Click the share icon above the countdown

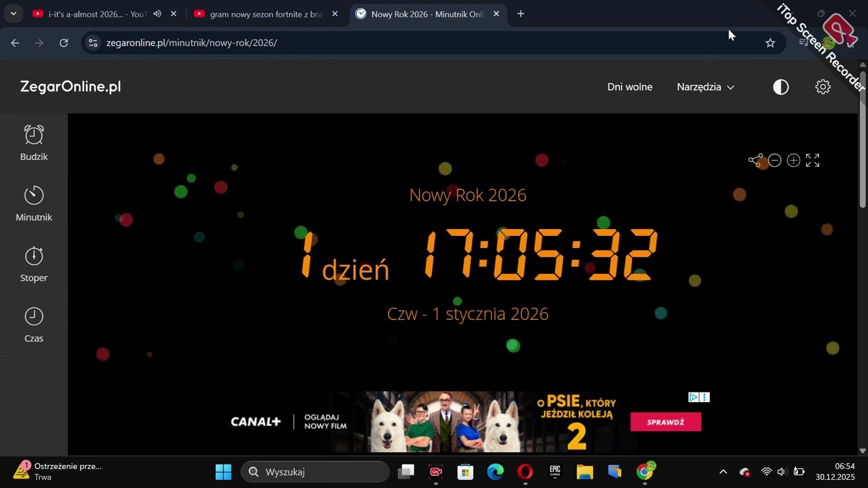coord(755,160)
